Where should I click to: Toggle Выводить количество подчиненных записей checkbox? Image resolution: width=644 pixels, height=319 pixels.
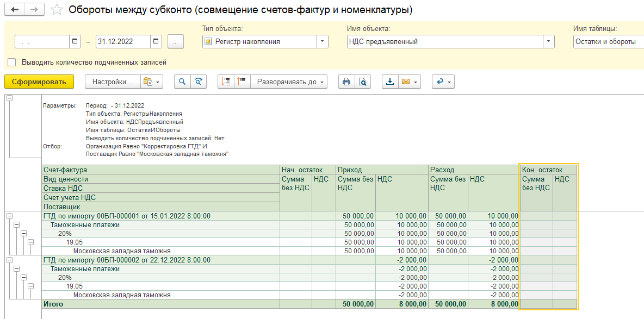(x=12, y=62)
